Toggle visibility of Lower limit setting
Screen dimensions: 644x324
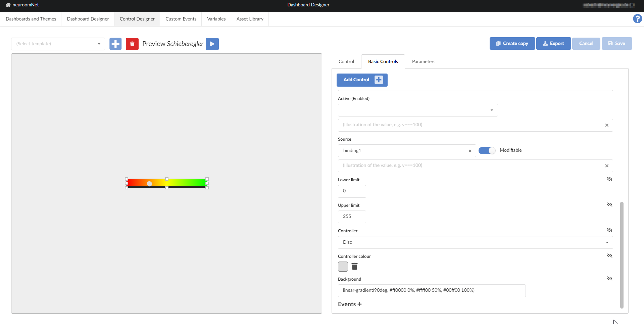pos(609,179)
